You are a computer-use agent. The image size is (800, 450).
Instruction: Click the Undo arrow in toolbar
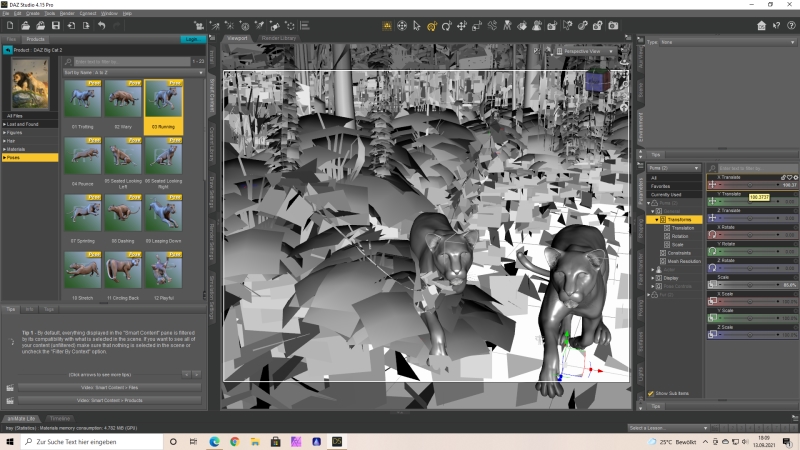pyautogui.click(x=101, y=25)
